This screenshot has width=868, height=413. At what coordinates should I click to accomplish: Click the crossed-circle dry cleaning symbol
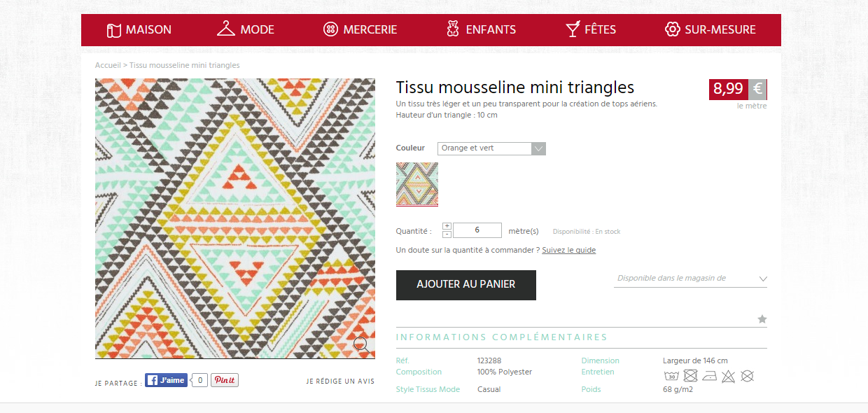click(747, 376)
